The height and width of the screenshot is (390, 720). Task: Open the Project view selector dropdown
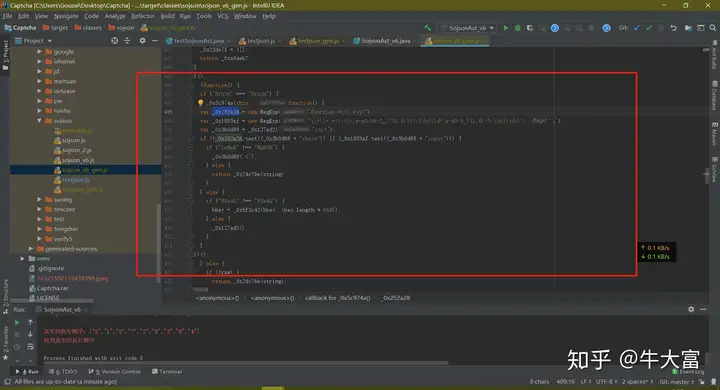coord(34,40)
